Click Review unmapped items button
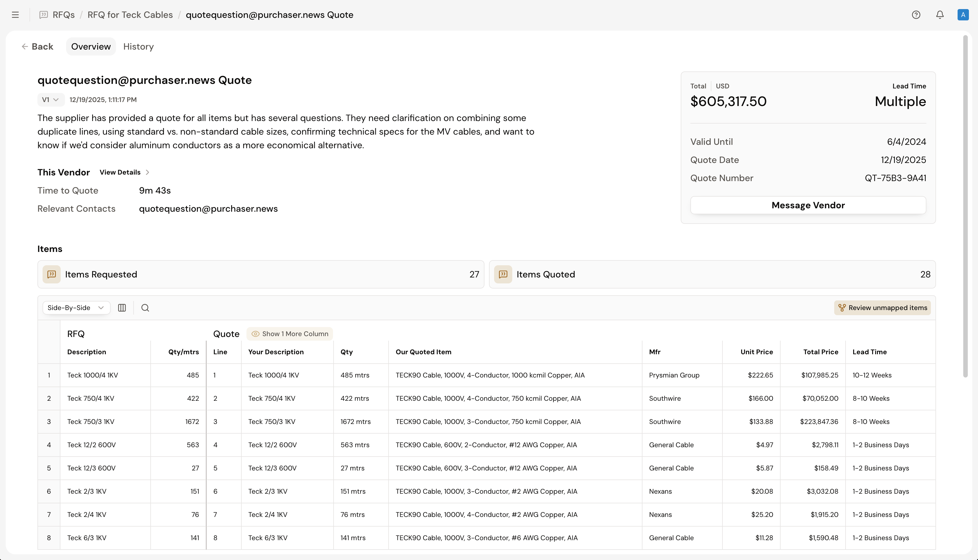978x560 pixels. (882, 308)
